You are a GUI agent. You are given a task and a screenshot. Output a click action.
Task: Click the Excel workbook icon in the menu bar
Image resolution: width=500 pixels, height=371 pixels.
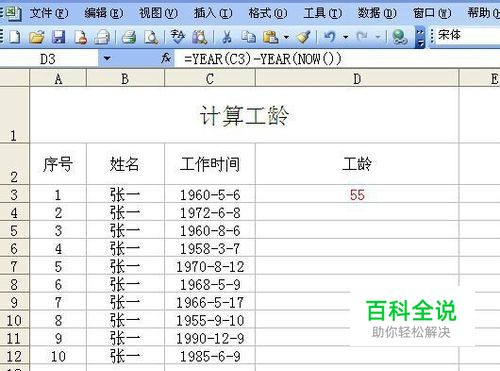click(13, 14)
